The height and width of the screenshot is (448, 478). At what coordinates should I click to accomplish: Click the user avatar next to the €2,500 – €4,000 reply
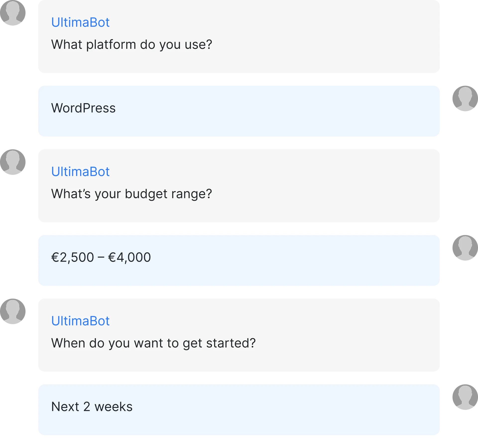pos(465,248)
